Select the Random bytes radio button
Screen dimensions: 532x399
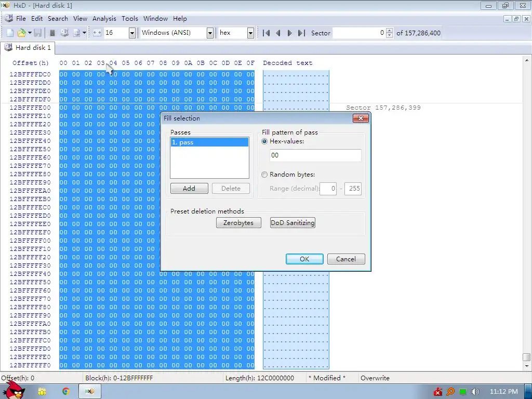(x=264, y=175)
